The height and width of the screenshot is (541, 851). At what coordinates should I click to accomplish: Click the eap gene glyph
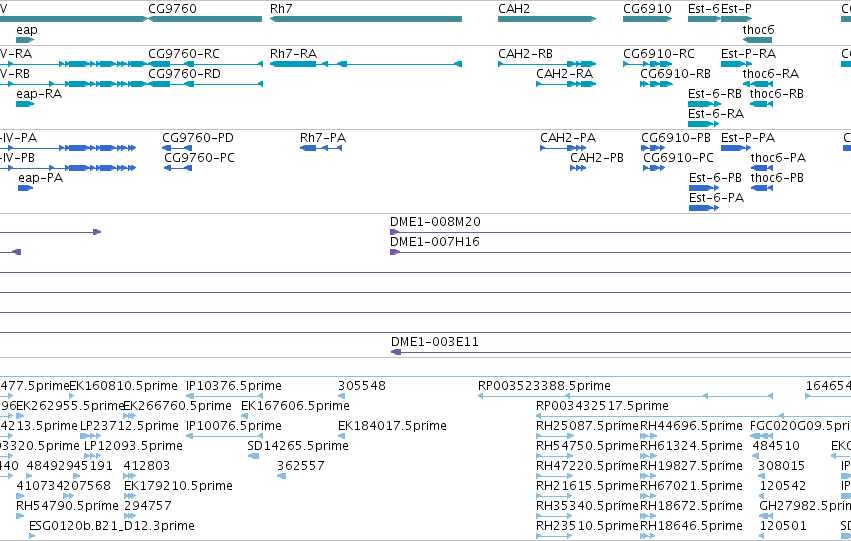click(x=25, y=40)
